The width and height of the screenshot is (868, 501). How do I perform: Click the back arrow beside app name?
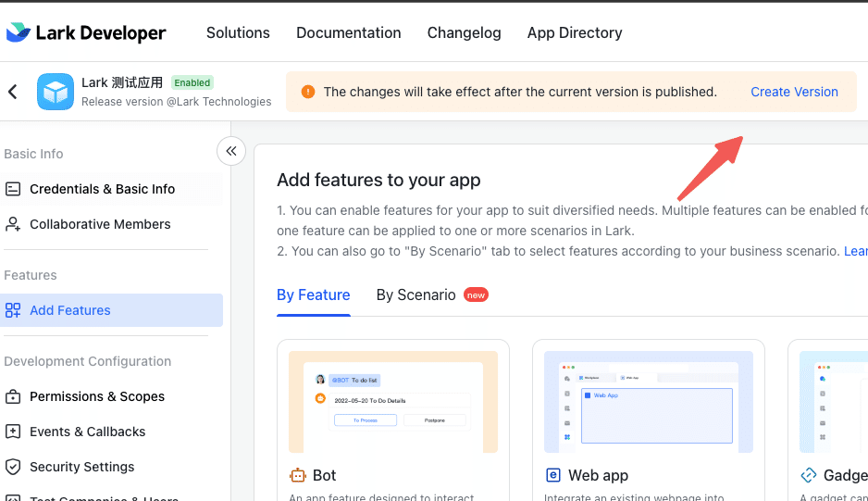pos(13,92)
